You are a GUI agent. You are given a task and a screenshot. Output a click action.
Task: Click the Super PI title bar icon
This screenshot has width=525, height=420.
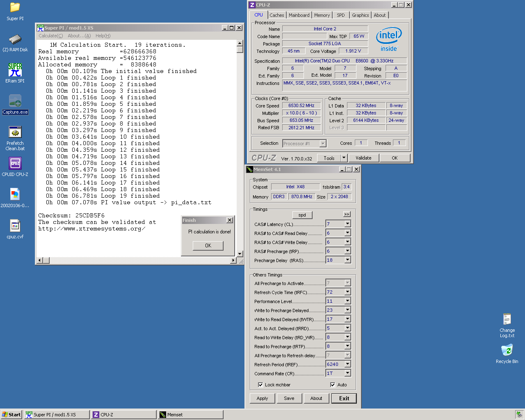coord(40,28)
